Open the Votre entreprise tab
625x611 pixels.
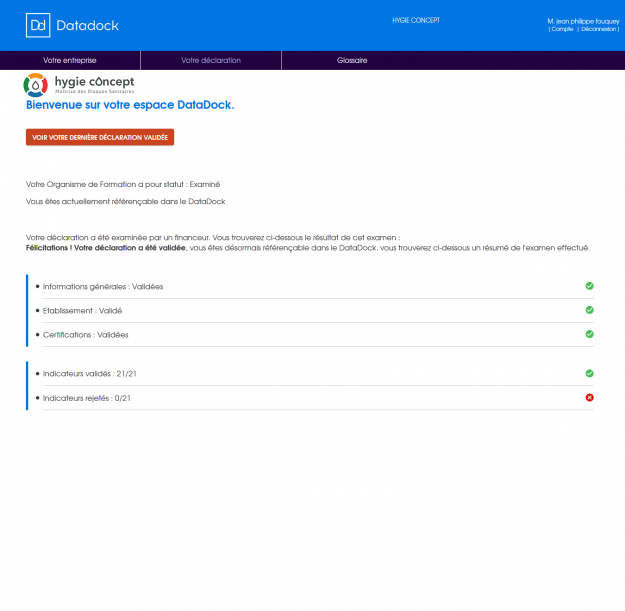(70, 61)
